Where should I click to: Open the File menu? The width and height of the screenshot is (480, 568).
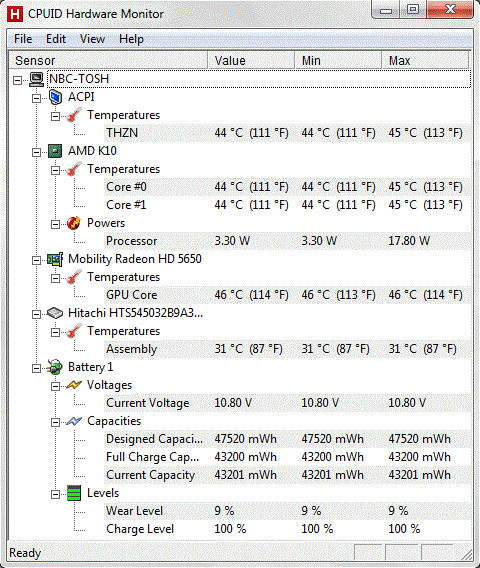point(23,39)
